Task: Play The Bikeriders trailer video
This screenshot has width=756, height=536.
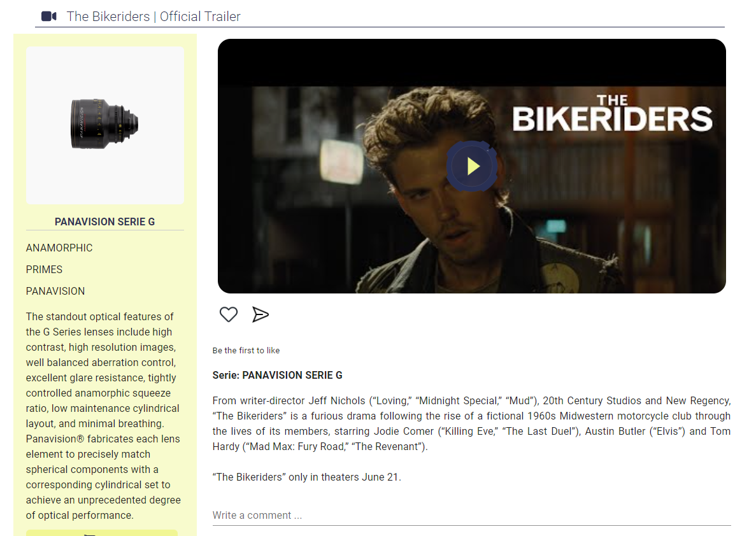Action: pyautogui.click(x=473, y=166)
